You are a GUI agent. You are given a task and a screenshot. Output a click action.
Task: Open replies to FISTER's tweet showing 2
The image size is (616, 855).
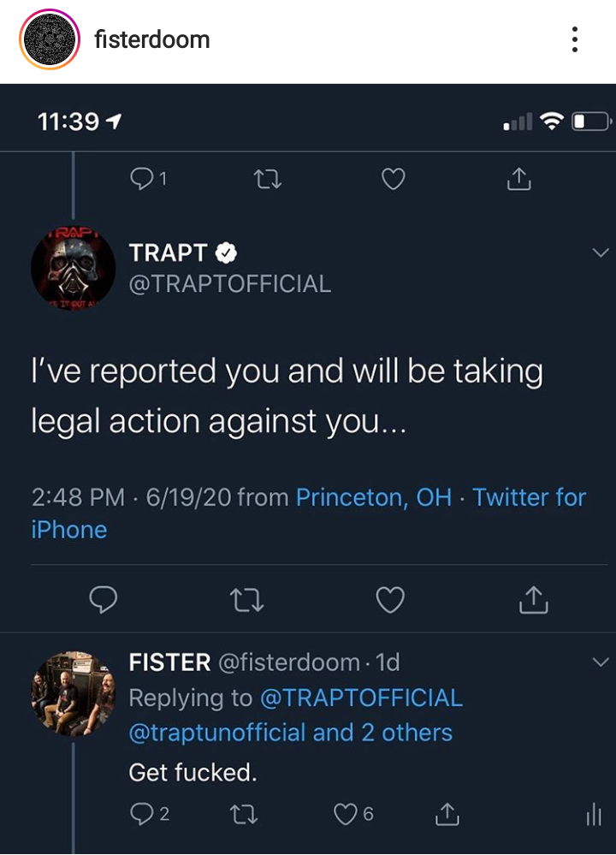click(x=150, y=814)
